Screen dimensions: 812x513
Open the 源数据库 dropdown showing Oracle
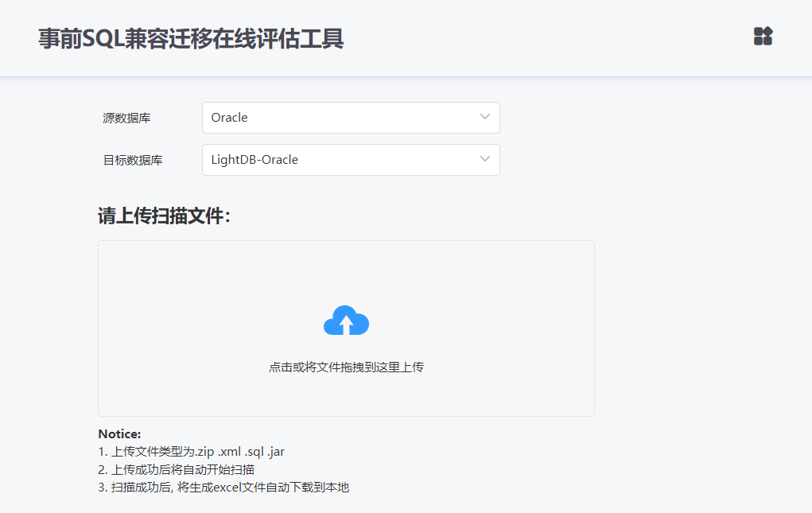pyautogui.click(x=351, y=118)
